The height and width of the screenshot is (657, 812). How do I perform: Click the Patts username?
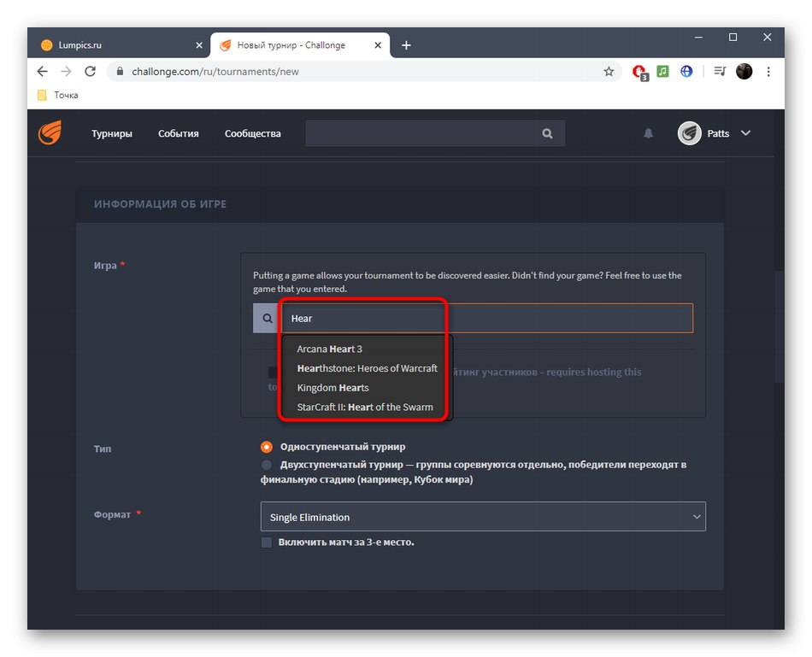click(718, 133)
